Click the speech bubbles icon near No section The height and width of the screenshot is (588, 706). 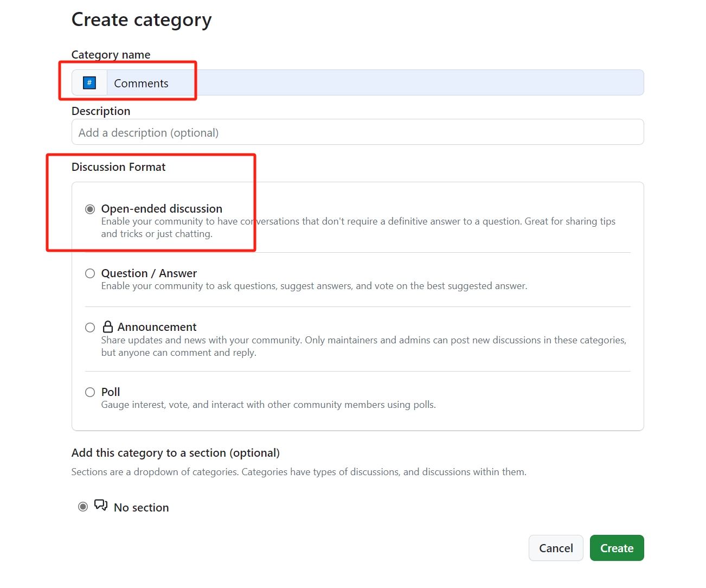(x=101, y=506)
